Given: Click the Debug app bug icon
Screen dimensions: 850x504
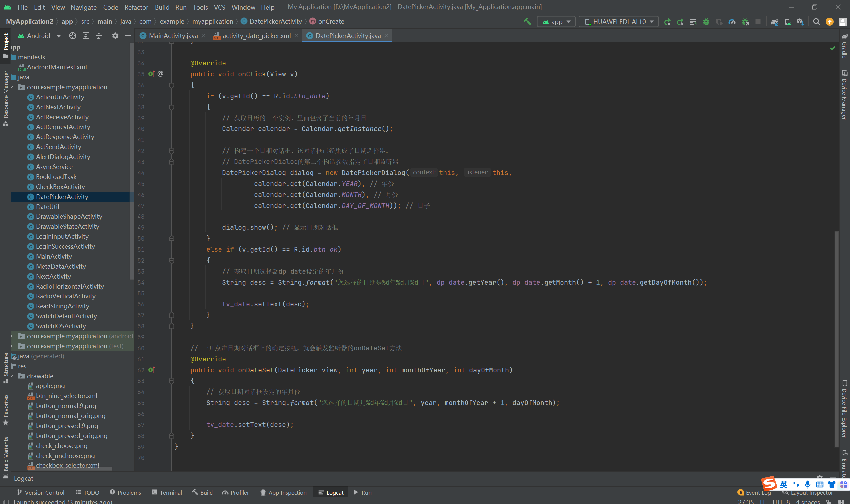Looking at the screenshot, I should (x=706, y=22).
